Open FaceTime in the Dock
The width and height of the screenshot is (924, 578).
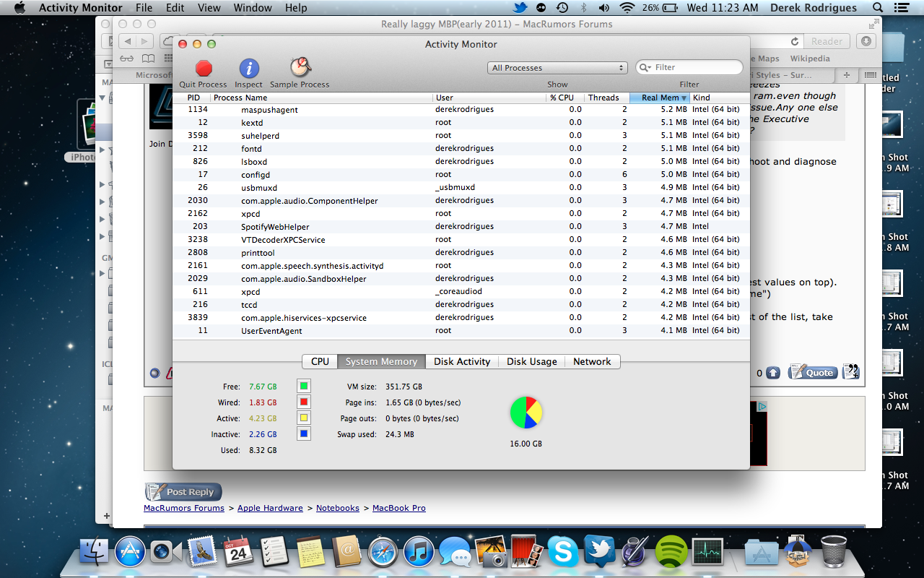[x=167, y=553]
